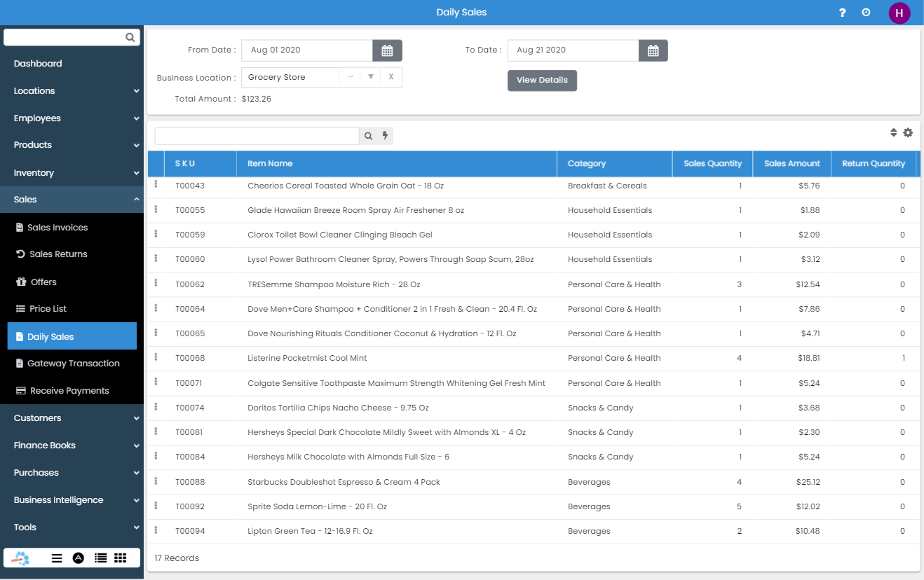Go to Gateway Transaction page
Screen dimensions: 924x580
(73, 364)
